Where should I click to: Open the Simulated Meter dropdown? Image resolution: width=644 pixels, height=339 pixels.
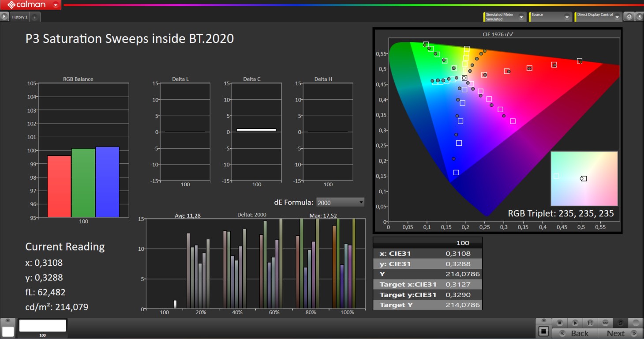coord(521,17)
